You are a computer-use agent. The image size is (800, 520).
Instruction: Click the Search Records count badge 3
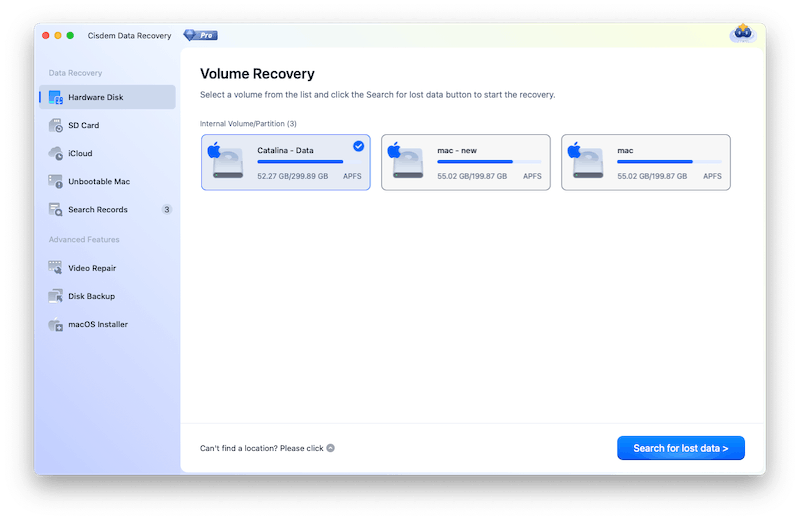pos(167,209)
